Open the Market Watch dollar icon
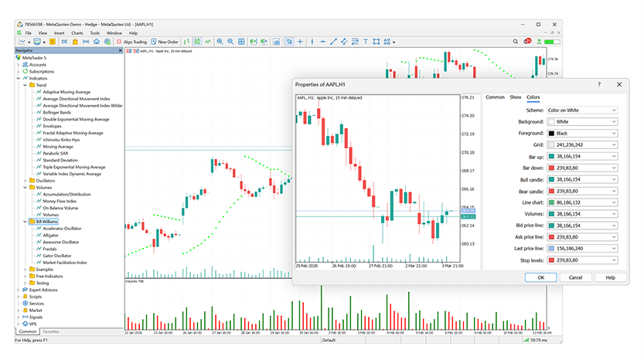The width and height of the screenshot is (644, 363). (x=52, y=42)
